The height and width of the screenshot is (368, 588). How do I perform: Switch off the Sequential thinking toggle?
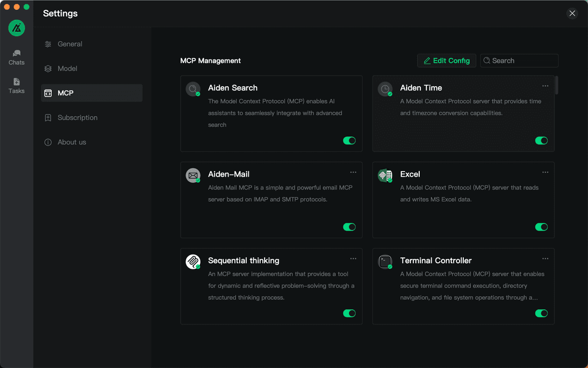[x=349, y=313]
